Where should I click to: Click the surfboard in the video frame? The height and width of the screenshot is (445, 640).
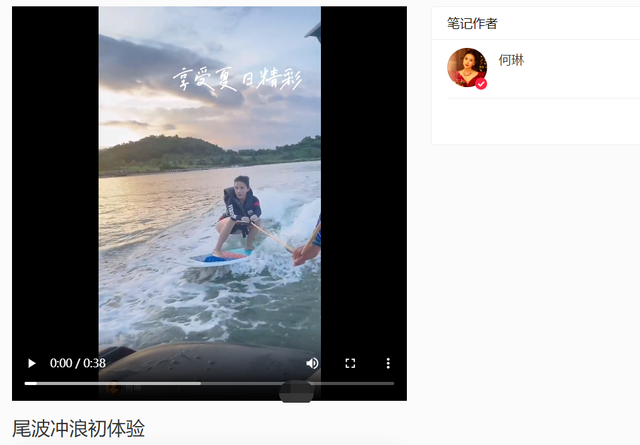(x=220, y=258)
